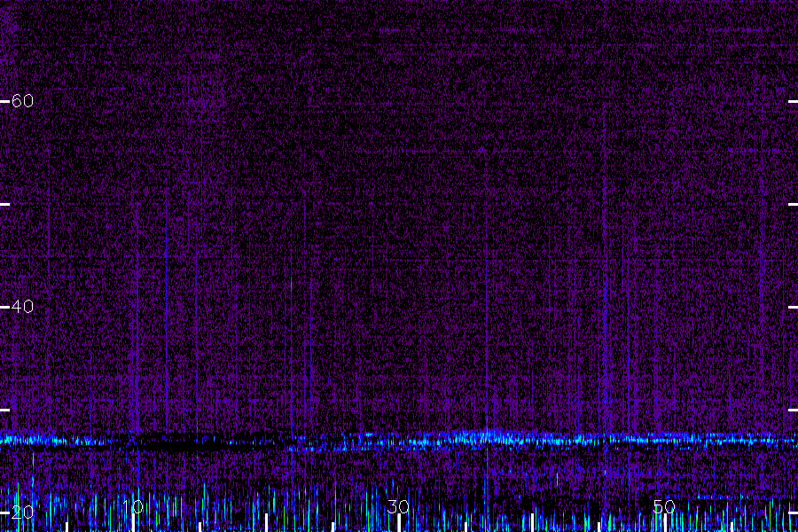Viewport: 798px width, 532px height.
Task: Click the 30 label on the horizontal axis
Action: coord(398,506)
